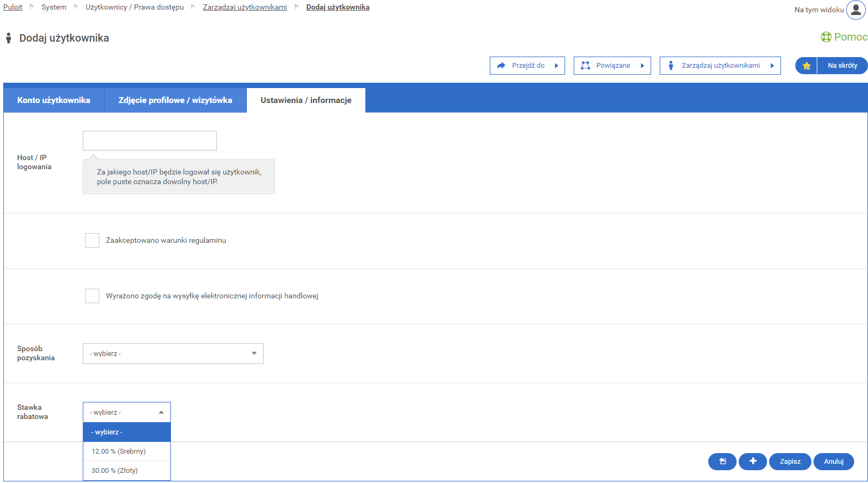Open the Pomoc help lifebuoy icon
The width and height of the screenshot is (868, 483).
pos(826,37)
